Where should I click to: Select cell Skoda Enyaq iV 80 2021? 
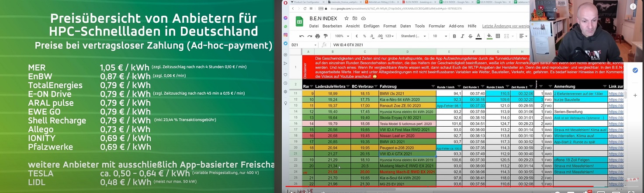pyautogui.click(x=408, y=118)
